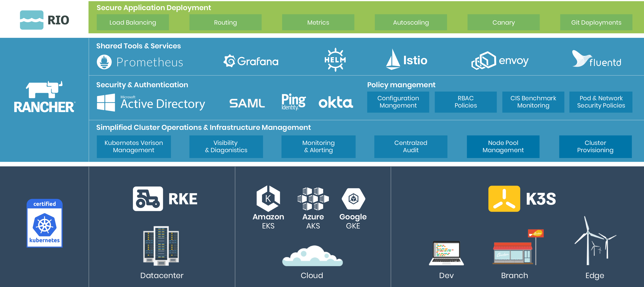Click the Envoy hexagon logo icon
The image size is (644, 287).
pos(483,60)
